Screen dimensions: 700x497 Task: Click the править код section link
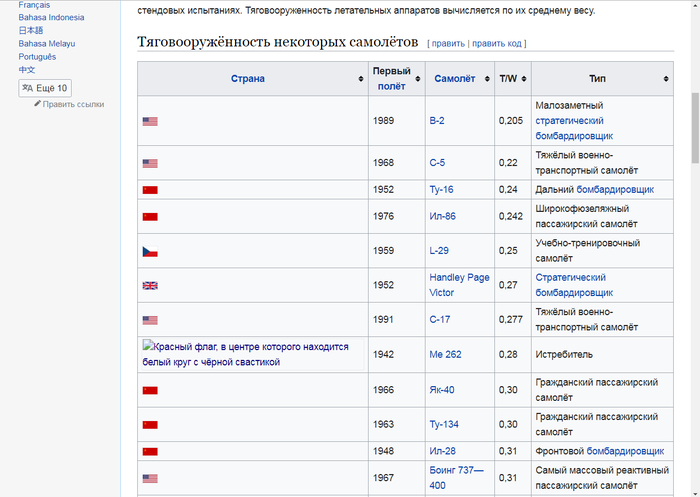click(x=496, y=44)
